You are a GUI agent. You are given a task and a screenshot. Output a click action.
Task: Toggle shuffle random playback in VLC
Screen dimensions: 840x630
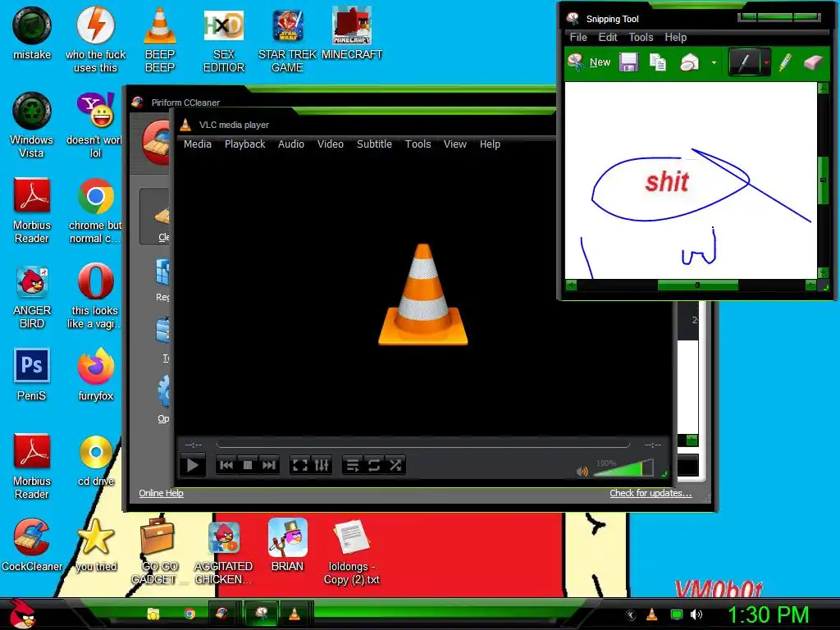(395, 465)
